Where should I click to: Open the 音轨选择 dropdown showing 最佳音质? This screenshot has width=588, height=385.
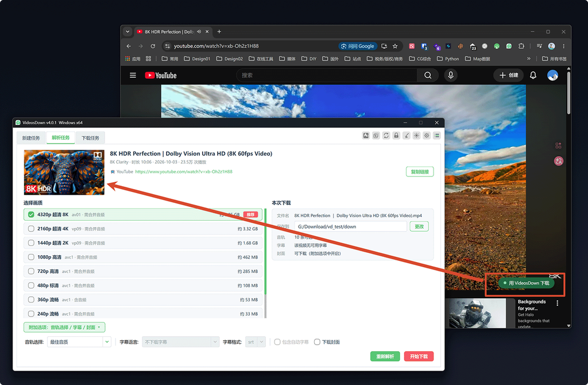(x=79, y=342)
